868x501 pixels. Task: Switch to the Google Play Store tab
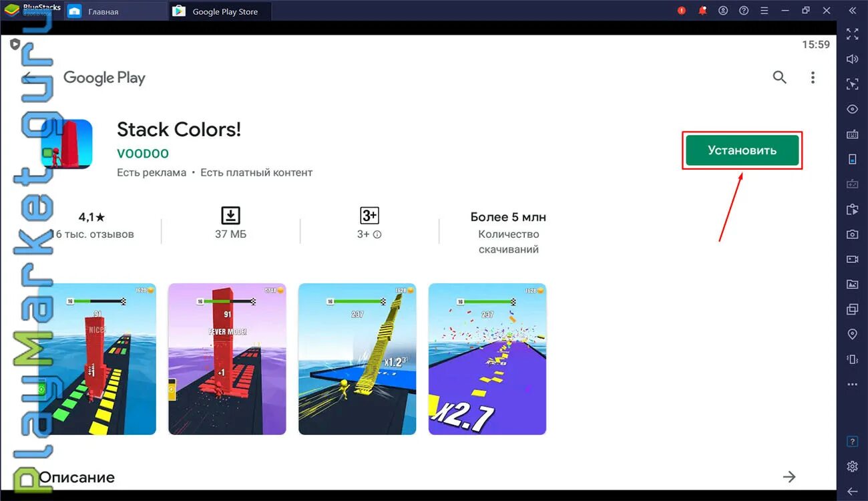(220, 11)
